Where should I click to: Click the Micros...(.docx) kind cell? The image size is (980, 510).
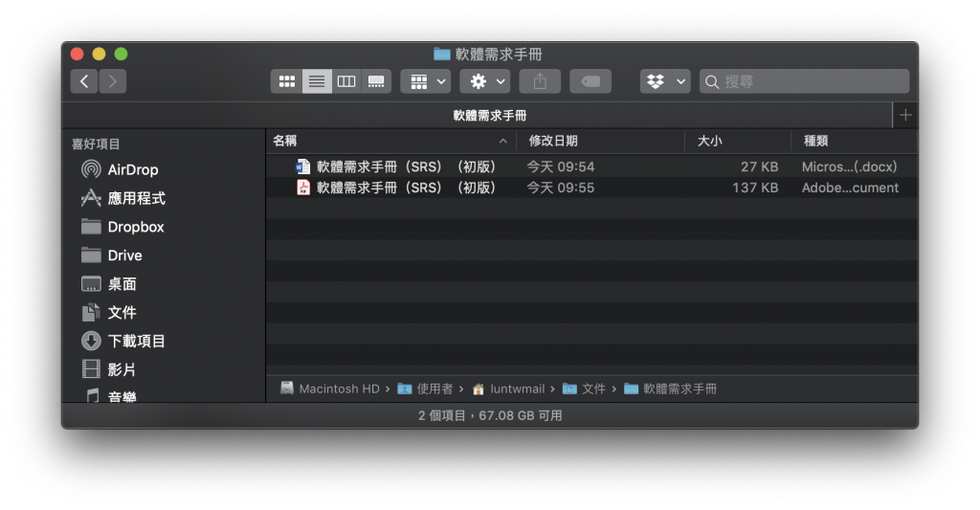[850, 166]
